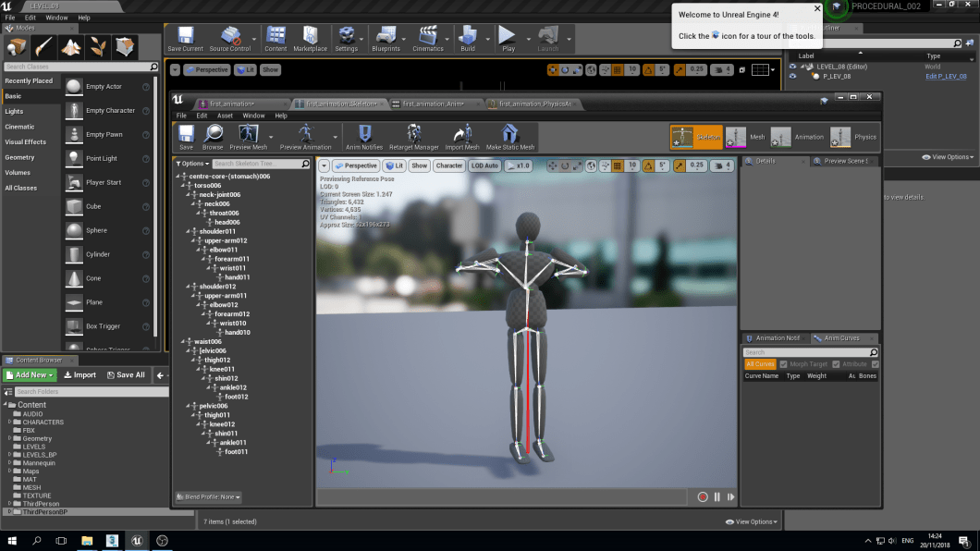Image resolution: width=980 pixels, height=551 pixels.
Task: Open Blueprints in the main toolbar
Action: 386,39
